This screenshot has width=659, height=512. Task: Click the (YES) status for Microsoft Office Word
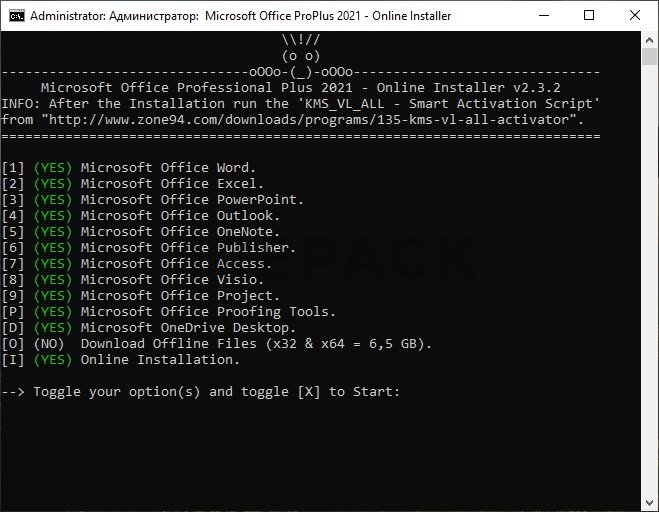tap(53, 168)
